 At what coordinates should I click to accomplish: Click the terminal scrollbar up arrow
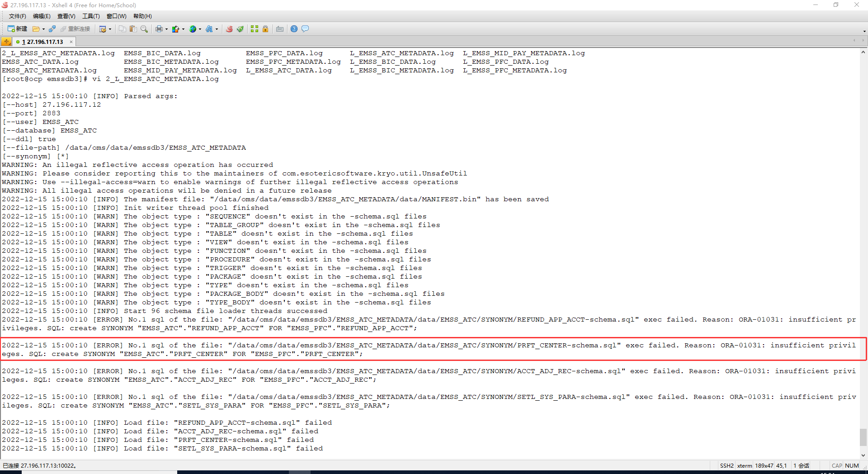click(863, 52)
